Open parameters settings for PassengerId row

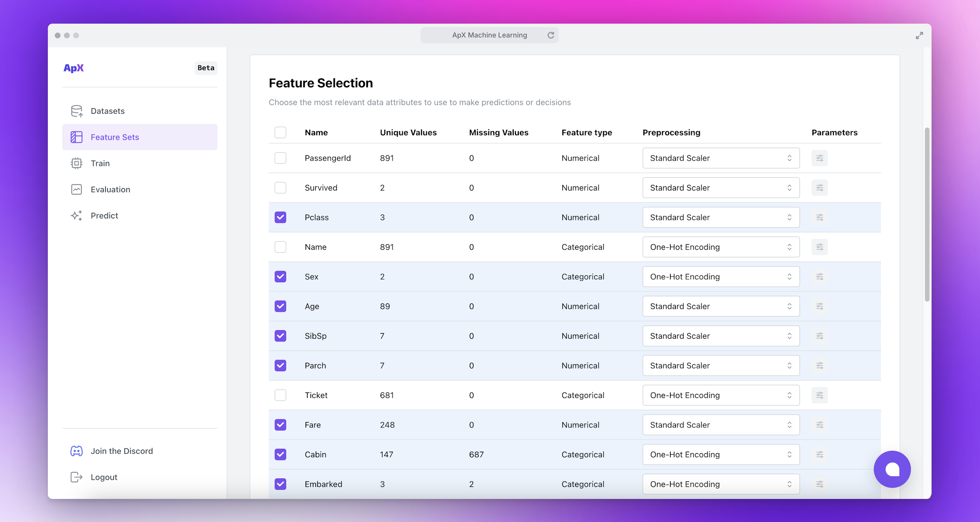click(x=819, y=158)
